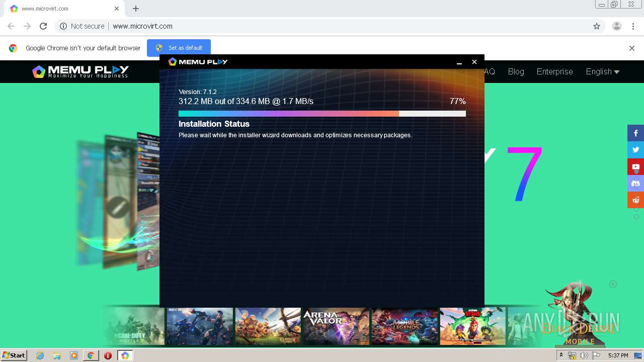This screenshot has height=362, width=644.
Task: Open Brawl Stars thumbnail
Action: [x=472, y=326]
